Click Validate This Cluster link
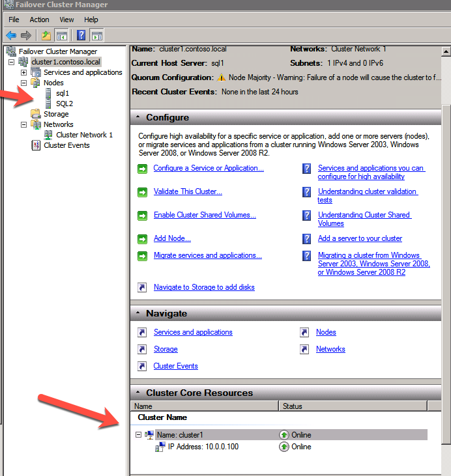This screenshot has height=476, width=451. coord(188,191)
